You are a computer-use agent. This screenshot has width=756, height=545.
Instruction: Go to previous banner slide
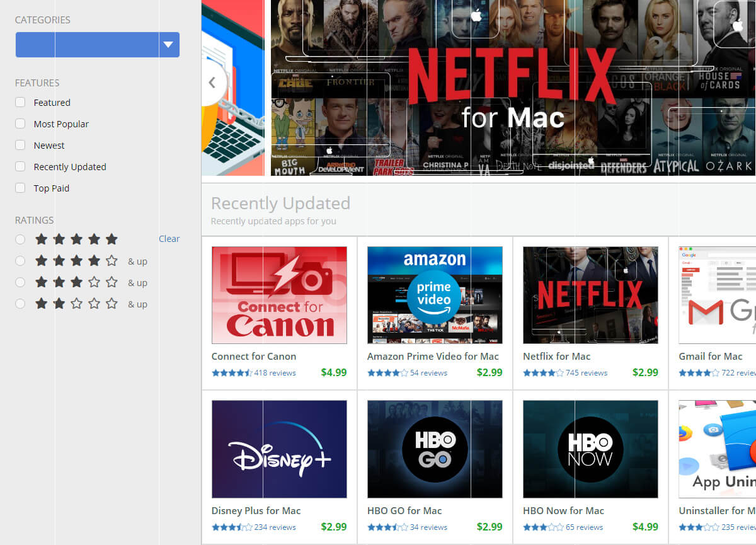(x=212, y=82)
